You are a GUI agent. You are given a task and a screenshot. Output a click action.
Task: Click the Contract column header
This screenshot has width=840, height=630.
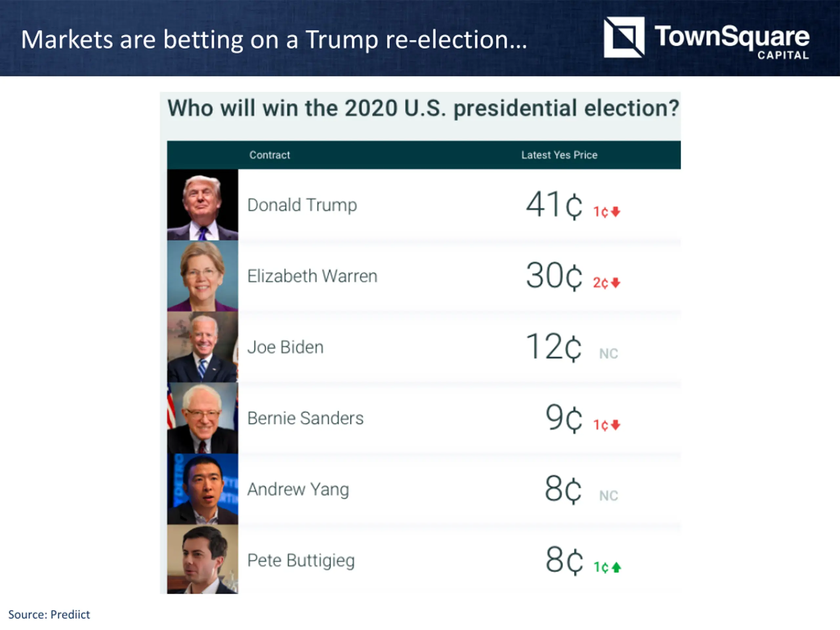click(270, 155)
